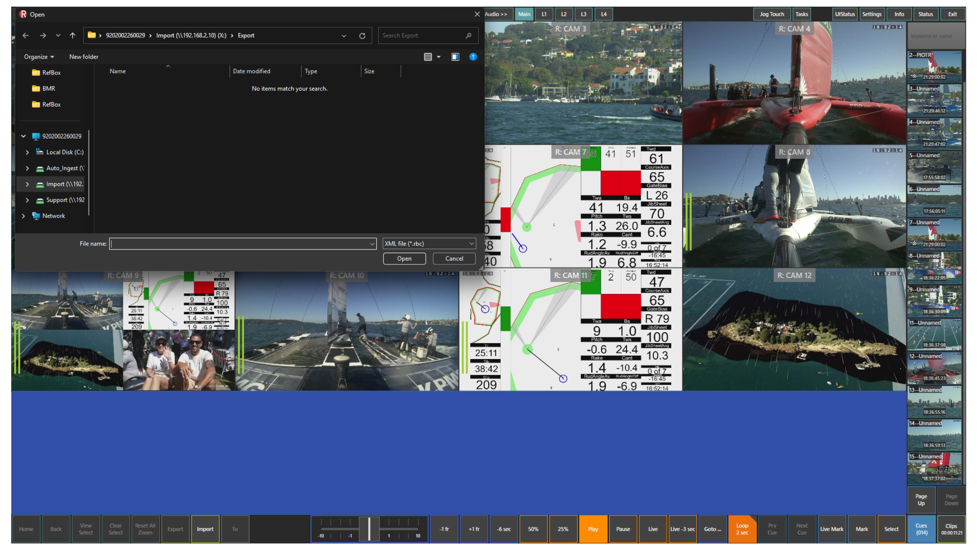Select Local Disk (C:) drive icon
Screen dimensions: 980x551
tap(40, 152)
